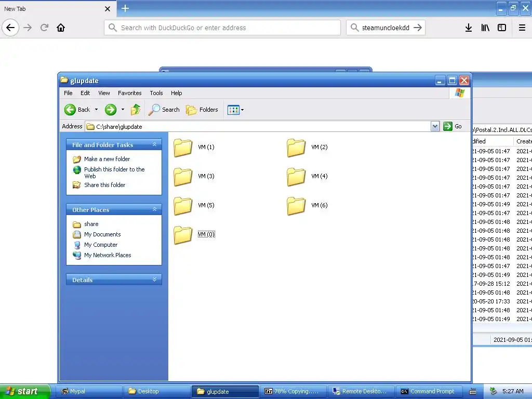Viewport: 532px width, 399px height.
Task: Open the View menu in glupdate
Action: [104, 93]
